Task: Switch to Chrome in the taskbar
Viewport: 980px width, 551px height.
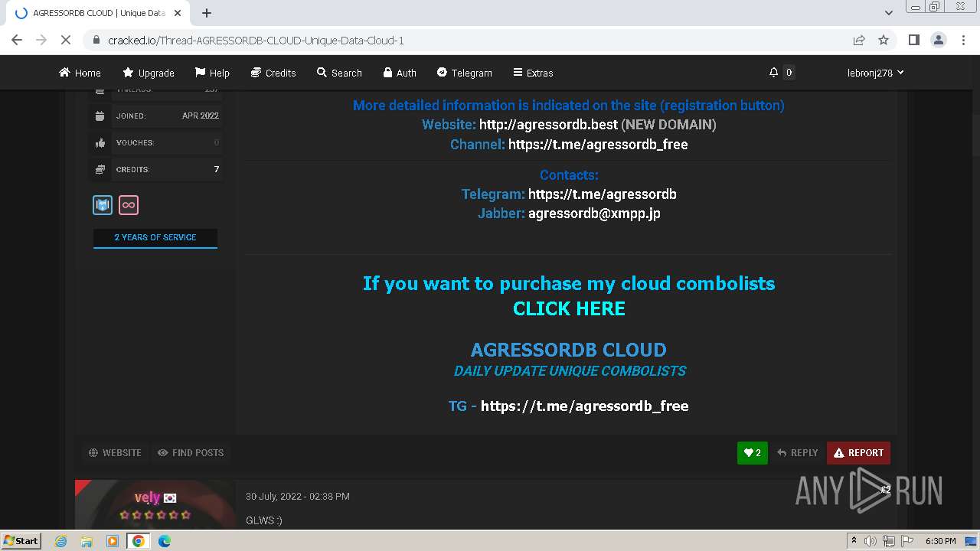Action: (x=138, y=541)
